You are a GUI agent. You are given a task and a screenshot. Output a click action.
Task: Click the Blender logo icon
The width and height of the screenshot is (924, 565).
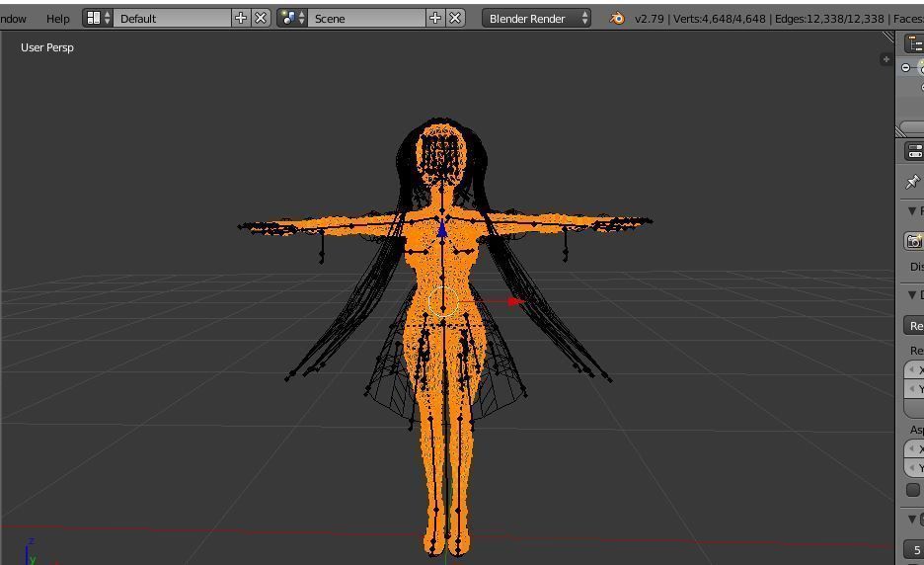(616, 19)
